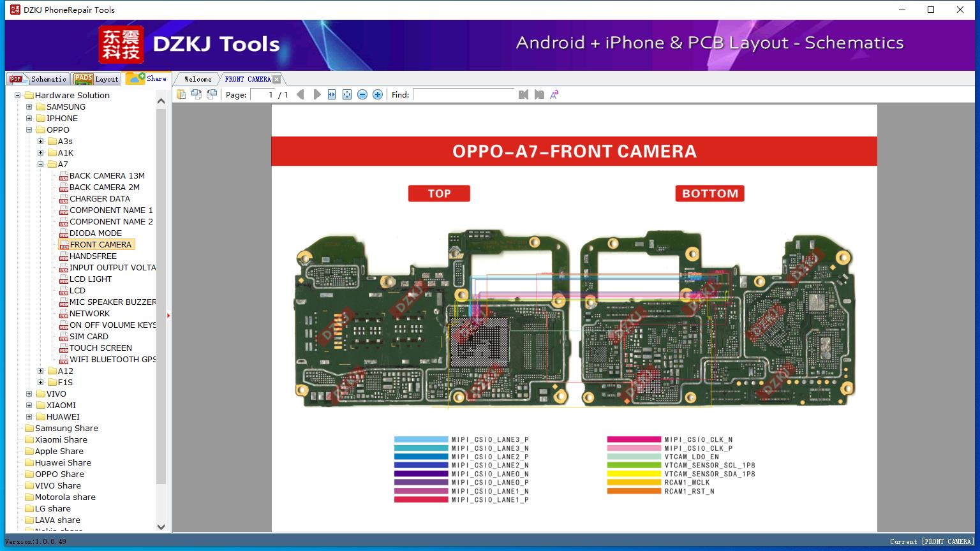The width and height of the screenshot is (980, 551).
Task: Open MIC SPEAKER BUZZER document
Action: tap(112, 302)
